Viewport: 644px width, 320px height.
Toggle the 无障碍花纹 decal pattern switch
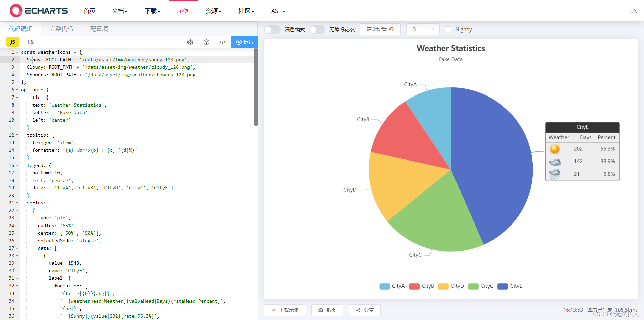317,29
